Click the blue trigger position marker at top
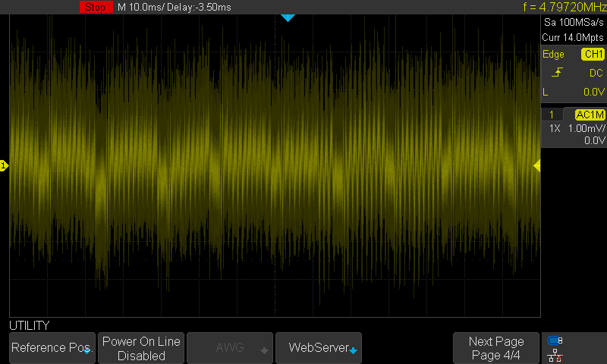This screenshot has width=607, height=364. (288, 17)
